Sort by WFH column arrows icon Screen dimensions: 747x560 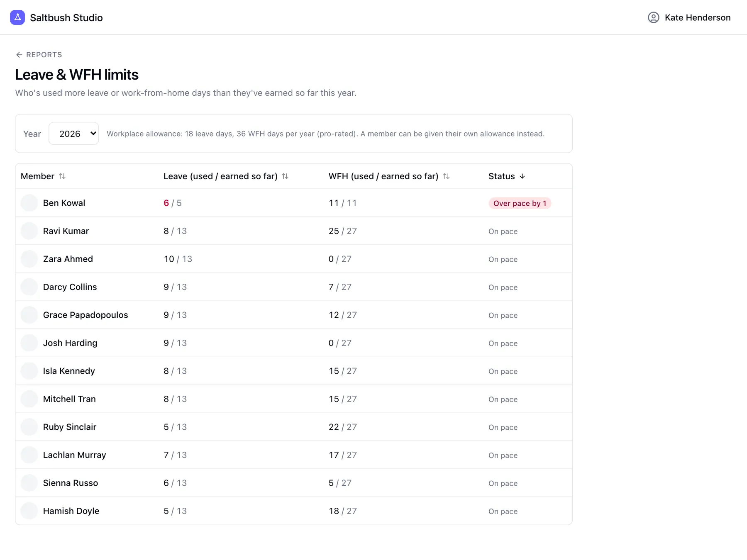(446, 176)
